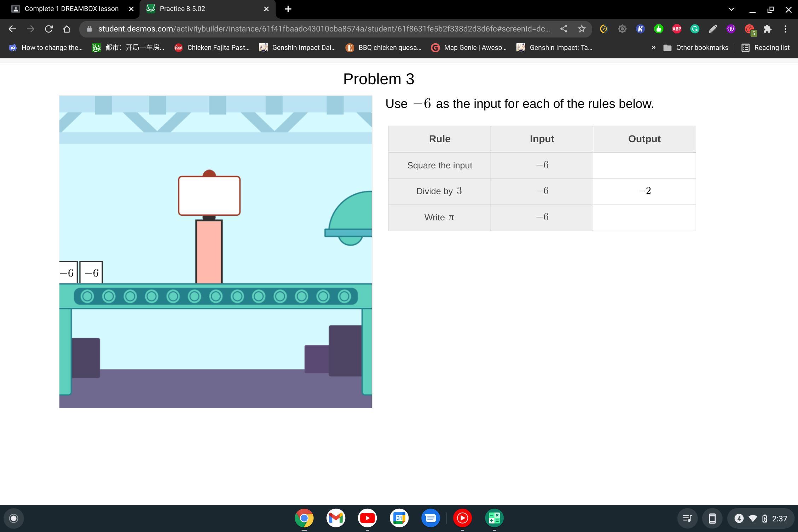The height and width of the screenshot is (532, 798).
Task: Open the YouTube app in the shelf
Action: point(367,518)
